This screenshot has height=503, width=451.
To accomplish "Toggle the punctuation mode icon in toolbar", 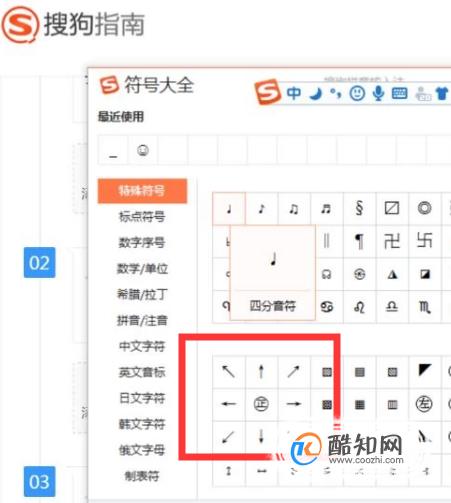I will (x=336, y=93).
